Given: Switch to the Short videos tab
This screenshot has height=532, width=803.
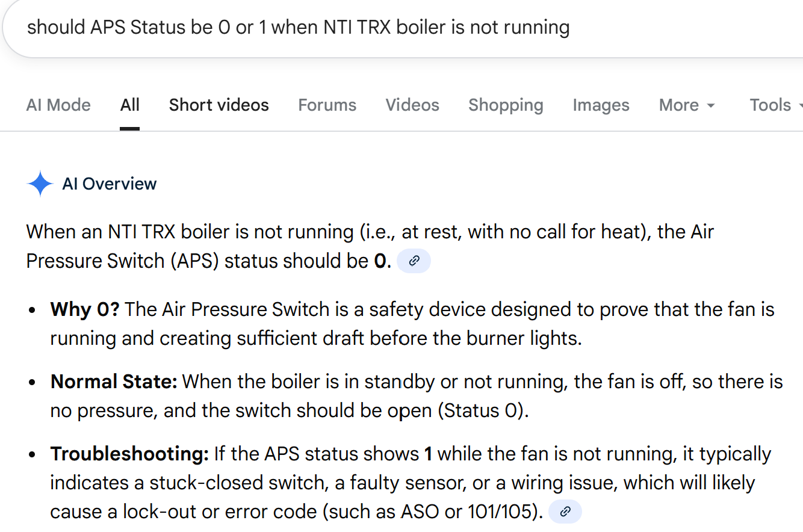Looking at the screenshot, I should [219, 105].
